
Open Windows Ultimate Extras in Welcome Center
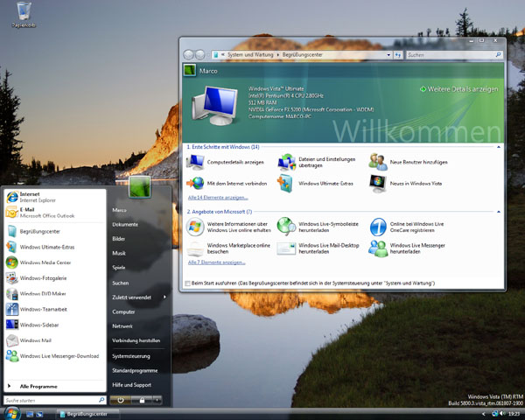315,184
